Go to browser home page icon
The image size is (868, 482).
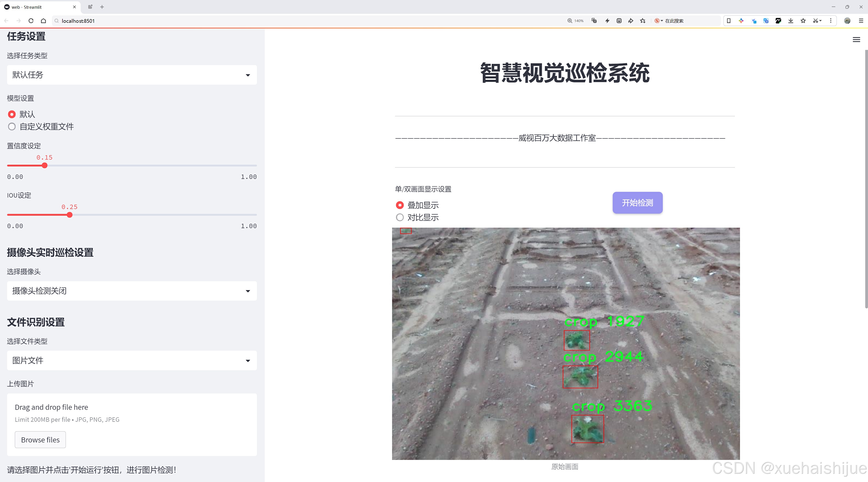(x=43, y=21)
